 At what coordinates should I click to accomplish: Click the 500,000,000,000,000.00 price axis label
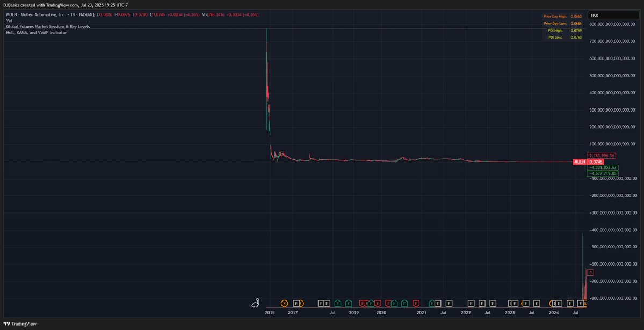613,76
